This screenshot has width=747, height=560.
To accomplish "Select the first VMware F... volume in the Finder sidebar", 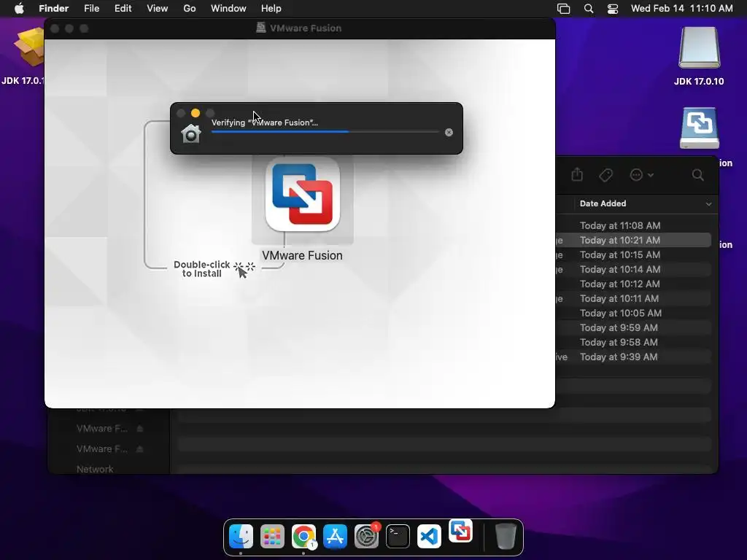I will click(x=102, y=429).
